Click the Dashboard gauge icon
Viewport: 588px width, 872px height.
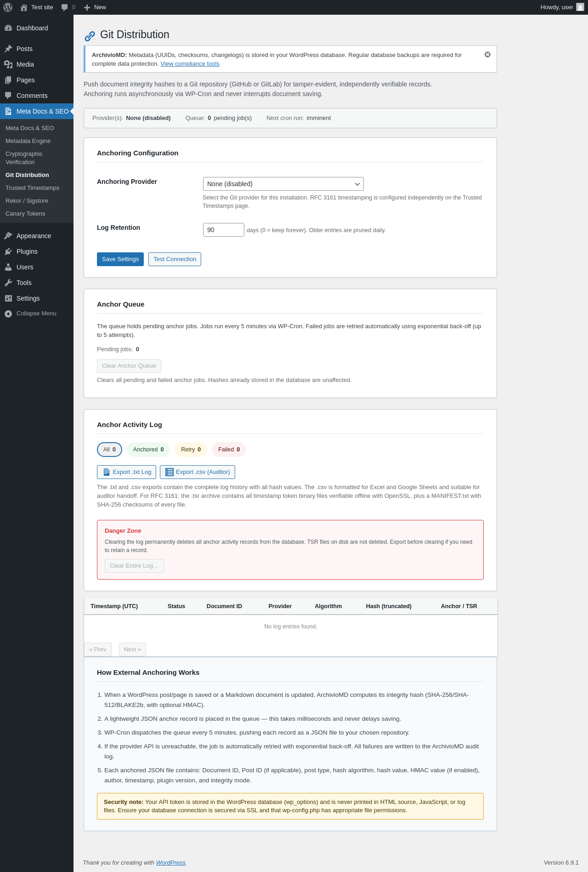click(x=8, y=28)
